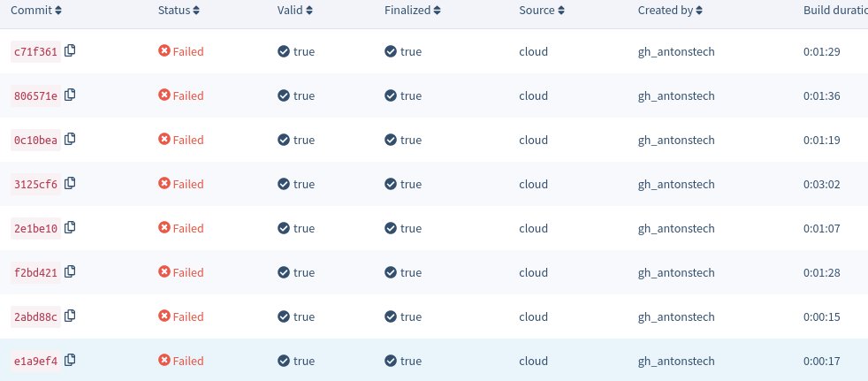Copy commit hash c71f361
The width and height of the screenshot is (868, 381).
pyautogui.click(x=70, y=50)
